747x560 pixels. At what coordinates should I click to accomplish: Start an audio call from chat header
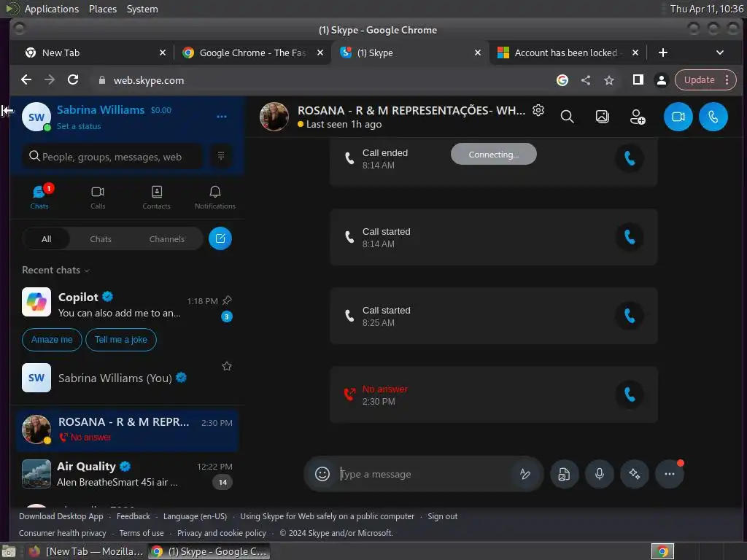click(x=713, y=117)
